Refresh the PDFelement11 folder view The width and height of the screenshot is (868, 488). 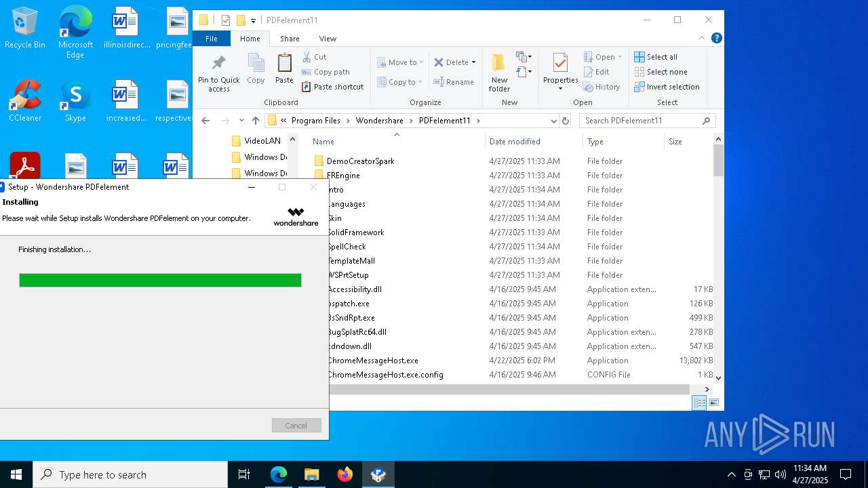[566, 121]
